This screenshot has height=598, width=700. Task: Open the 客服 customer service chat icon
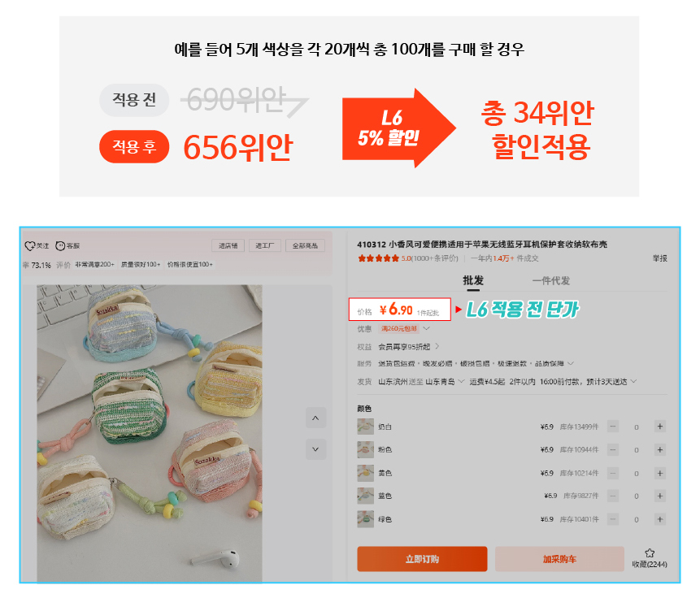[x=60, y=246]
